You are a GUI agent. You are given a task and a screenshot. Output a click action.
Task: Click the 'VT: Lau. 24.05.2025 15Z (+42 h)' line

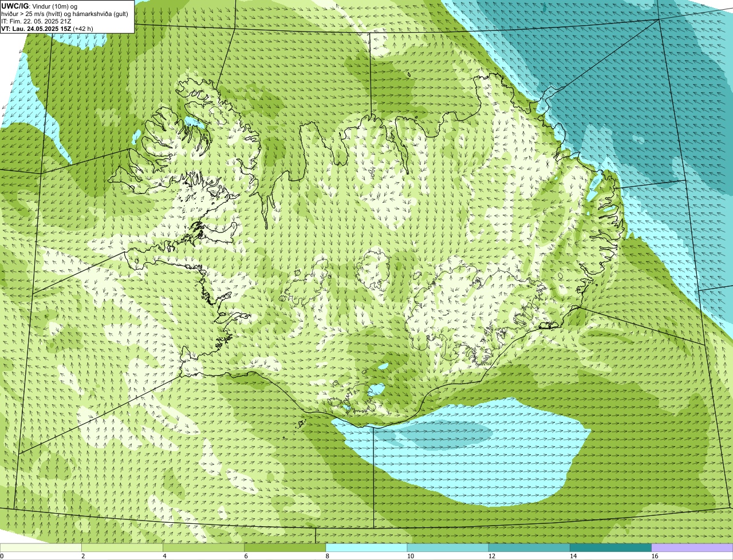point(47,29)
